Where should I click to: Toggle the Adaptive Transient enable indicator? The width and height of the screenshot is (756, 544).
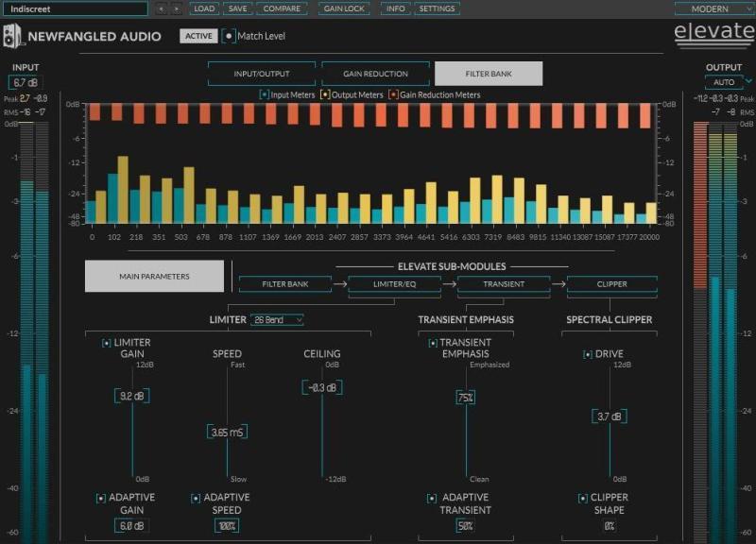pyautogui.click(x=432, y=499)
